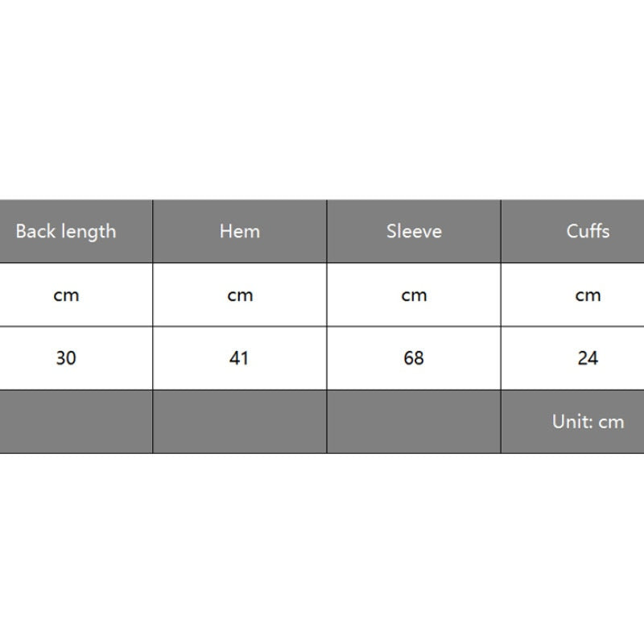
Task: Click the blank white area below the table
Action: click(322, 547)
